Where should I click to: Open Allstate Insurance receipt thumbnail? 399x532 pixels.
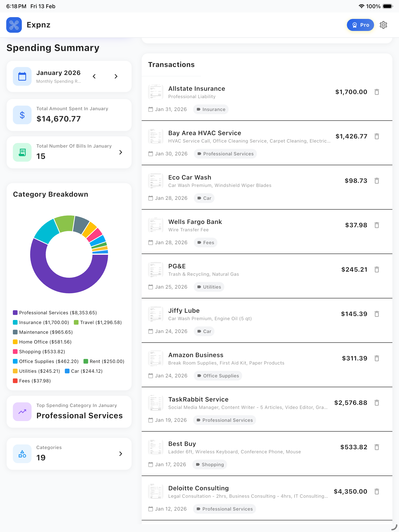pos(156,92)
